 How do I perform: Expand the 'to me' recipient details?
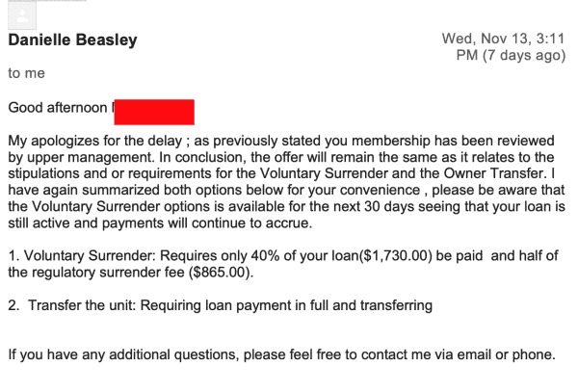[x=27, y=73]
